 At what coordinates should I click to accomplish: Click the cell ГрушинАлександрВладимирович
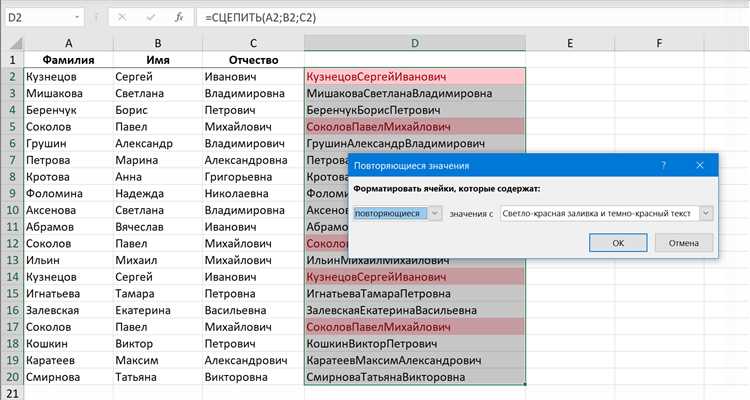tap(415, 144)
